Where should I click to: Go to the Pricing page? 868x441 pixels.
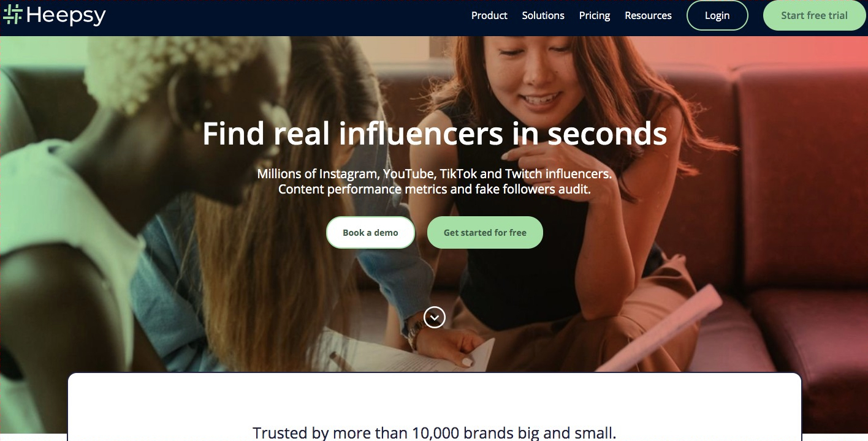click(x=595, y=15)
